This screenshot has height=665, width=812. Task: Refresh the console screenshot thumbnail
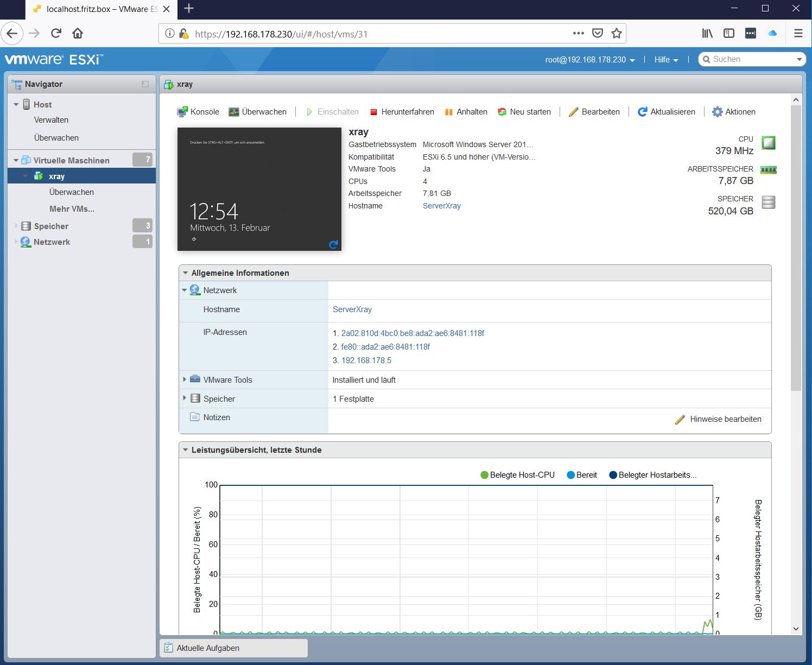coord(333,245)
